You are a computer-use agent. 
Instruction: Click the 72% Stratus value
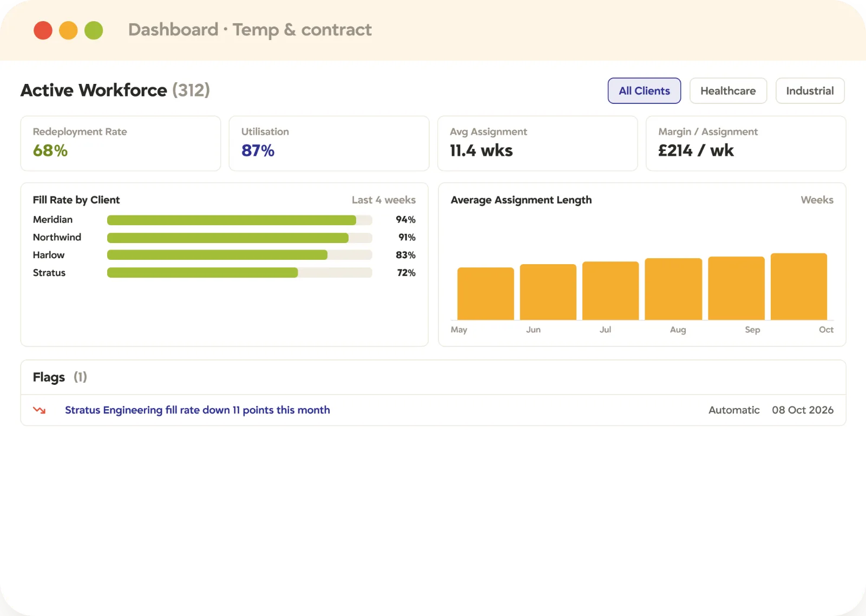[406, 273]
